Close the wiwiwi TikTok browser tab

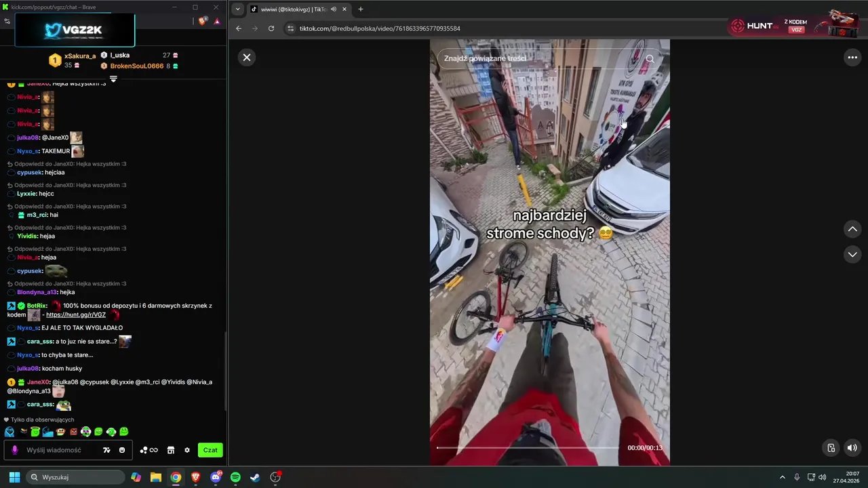coord(344,9)
